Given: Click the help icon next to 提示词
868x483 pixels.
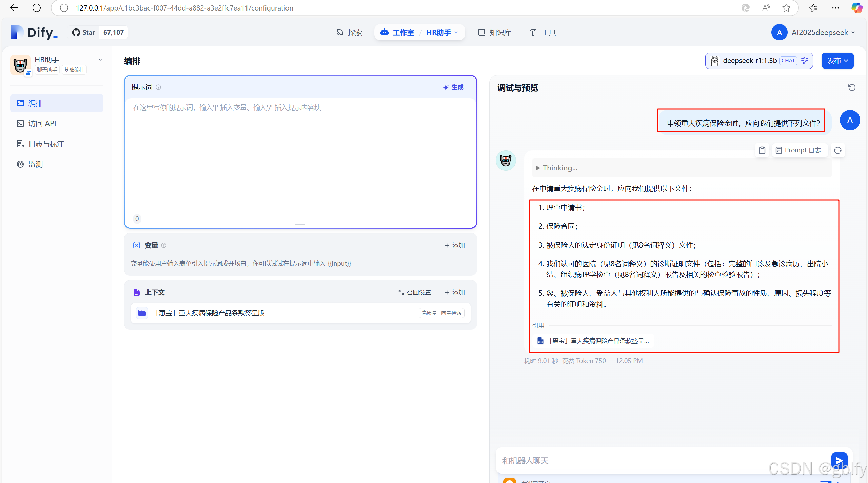Looking at the screenshot, I should click(x=158, y=87).
